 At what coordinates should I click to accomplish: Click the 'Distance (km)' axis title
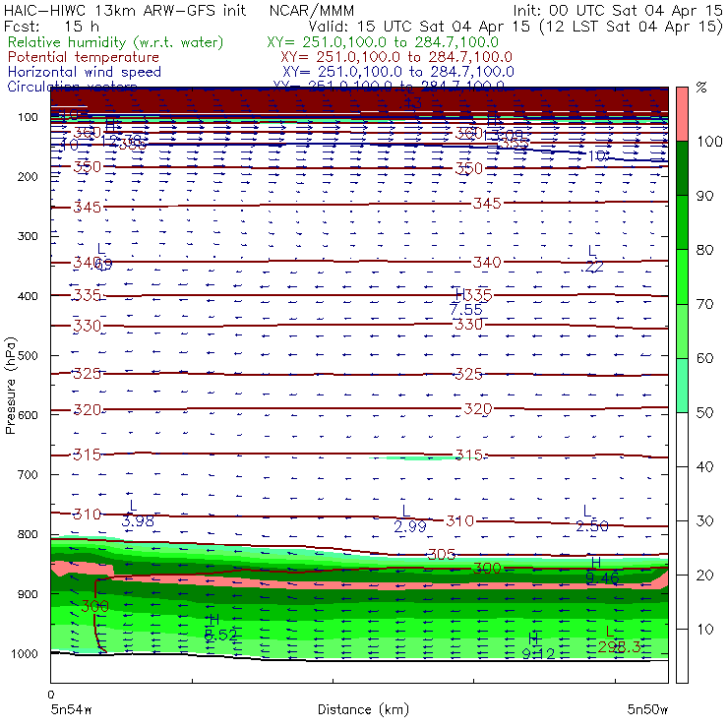coord(363,709)
